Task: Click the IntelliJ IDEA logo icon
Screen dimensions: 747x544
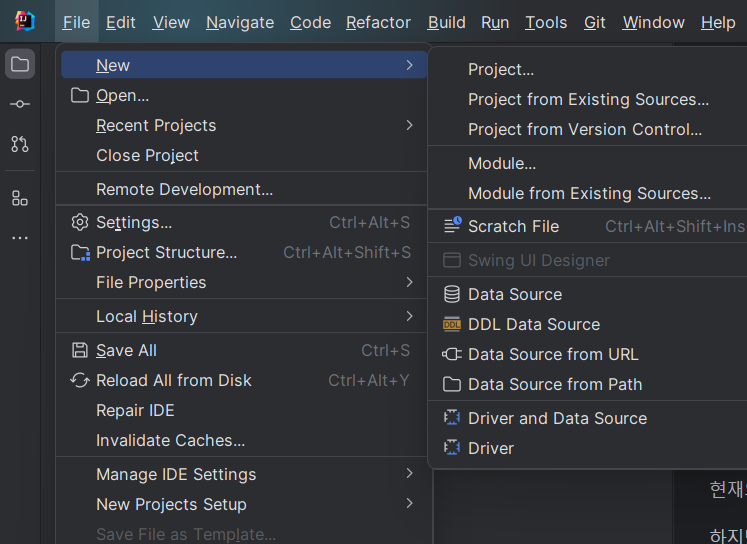Action: click(24, 21)
